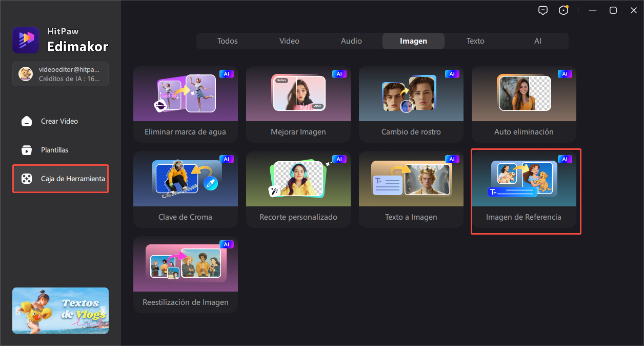Click the HitPaw Edimakor logo icon

26,40
